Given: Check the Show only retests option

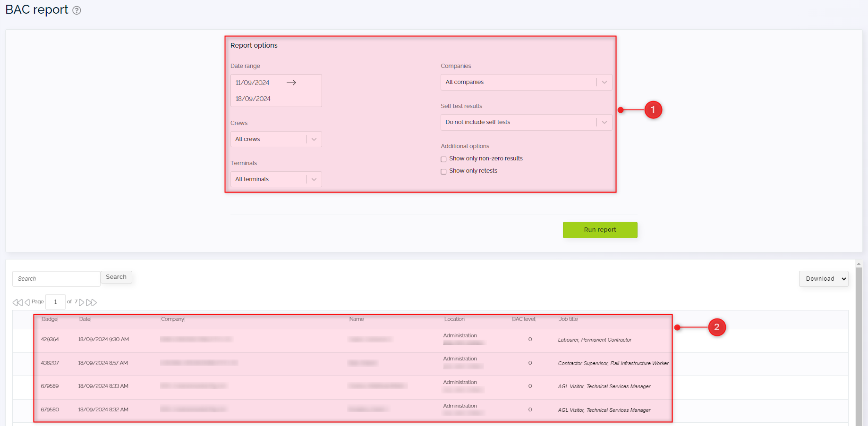Looking at the screenshot, I should (443, 171).
